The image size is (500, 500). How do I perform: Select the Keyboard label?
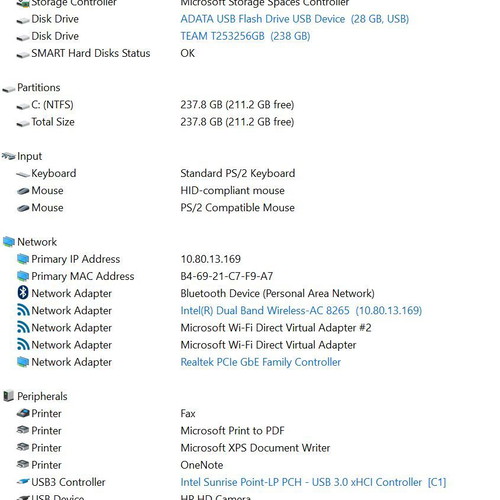point(54,173)
